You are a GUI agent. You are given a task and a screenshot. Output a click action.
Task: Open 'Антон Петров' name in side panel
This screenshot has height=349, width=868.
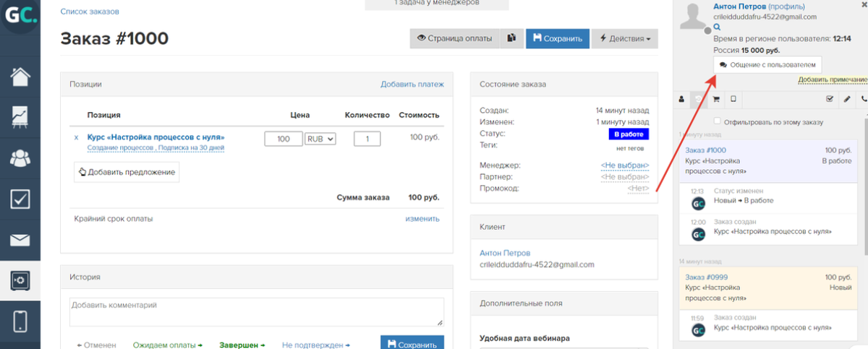click(739, 7)
